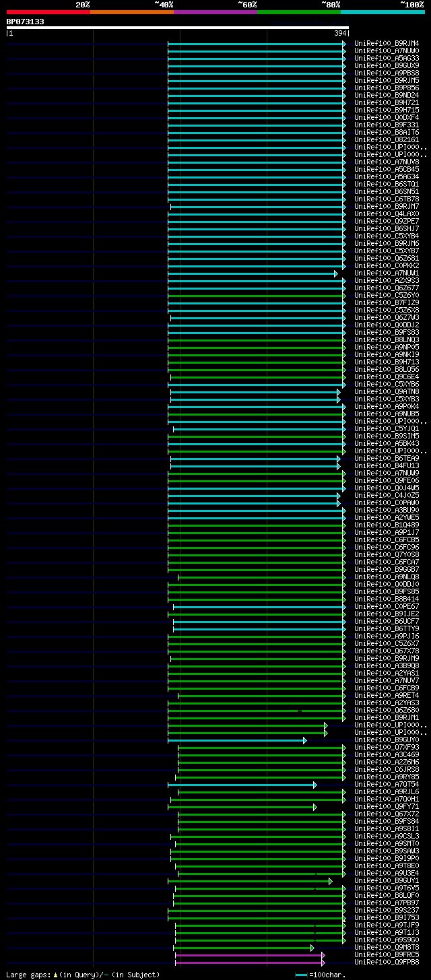Select label UniRef100_B4FU13
Image resolution: width=431 pixels, height=980 pixels.
(387, 465)
